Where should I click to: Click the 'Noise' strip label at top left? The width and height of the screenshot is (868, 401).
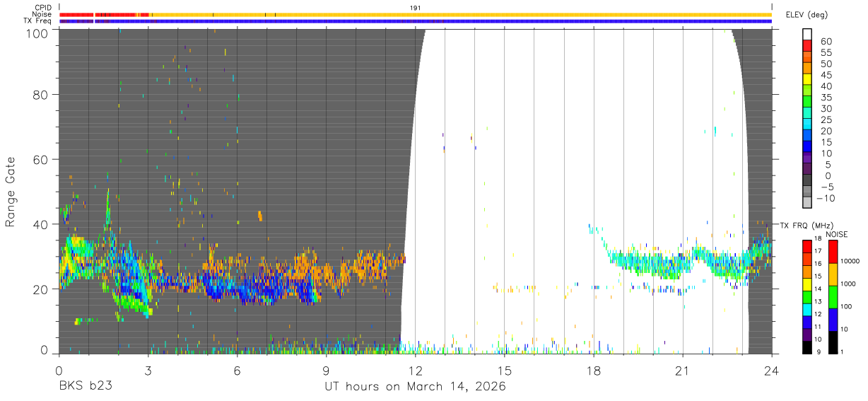coord(42,14)
